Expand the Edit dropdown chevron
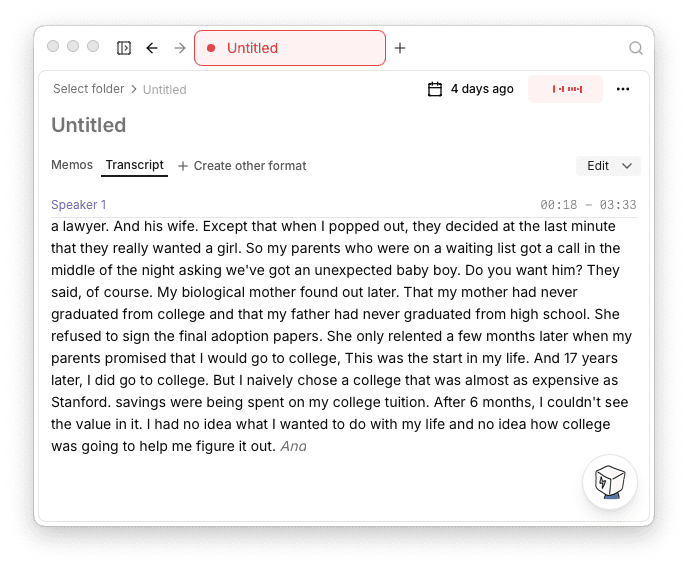This screenshot has width=688, height=568. 627,166
